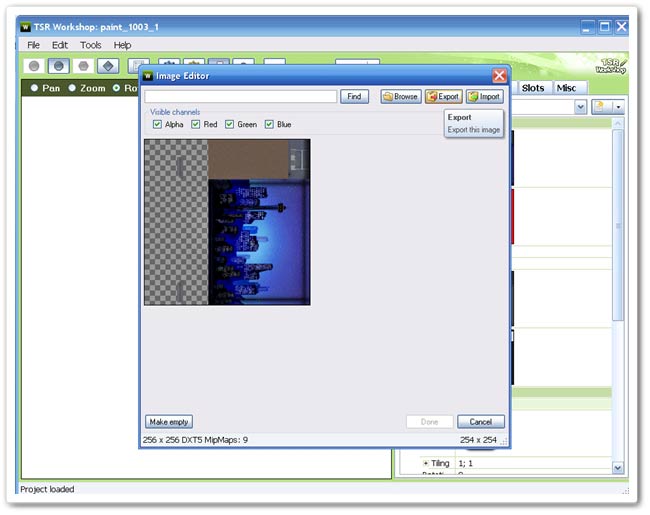
Task: Click the diamond shape toolbar icon
Action: pos(108,66)
